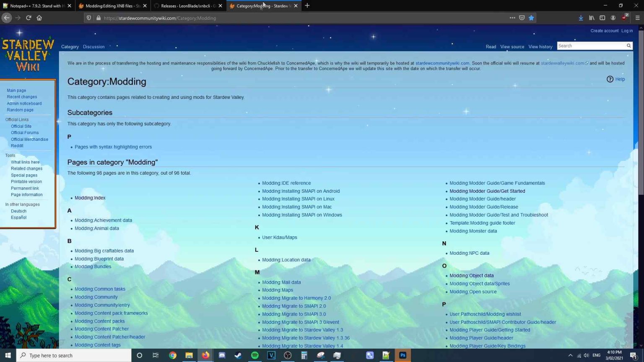Click the Create account link

coord(604,31)
